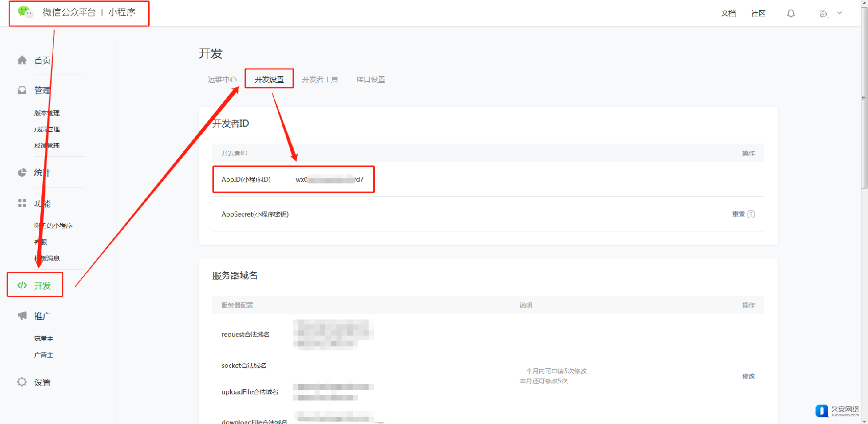Image resolution: width=868 pixels, height=424 pixels.
Task: Select the 开发设置 tab
Action: (269, 80)
